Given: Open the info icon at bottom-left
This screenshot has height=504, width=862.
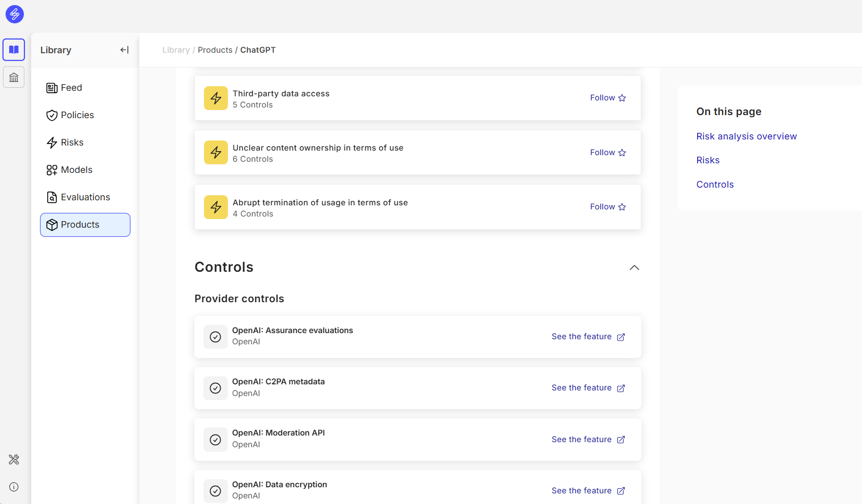Looking at the screenshot, I should [x=14, y=487].
